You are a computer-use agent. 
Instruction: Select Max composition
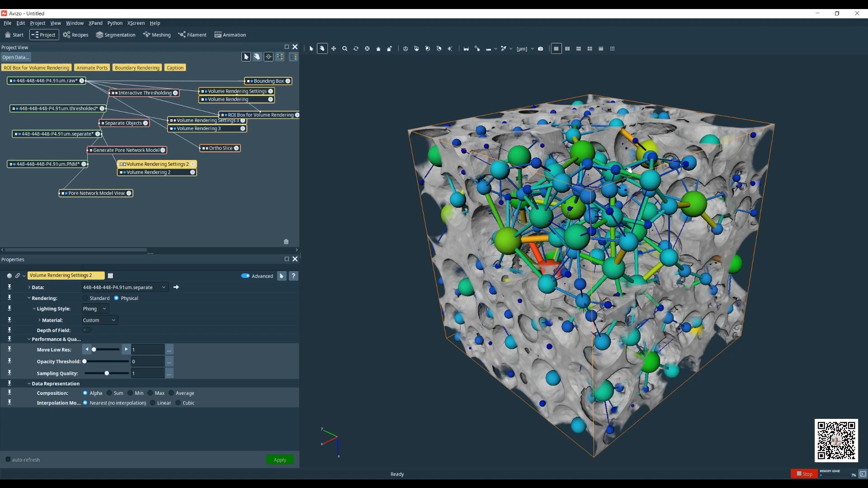[x=150, y=393]
